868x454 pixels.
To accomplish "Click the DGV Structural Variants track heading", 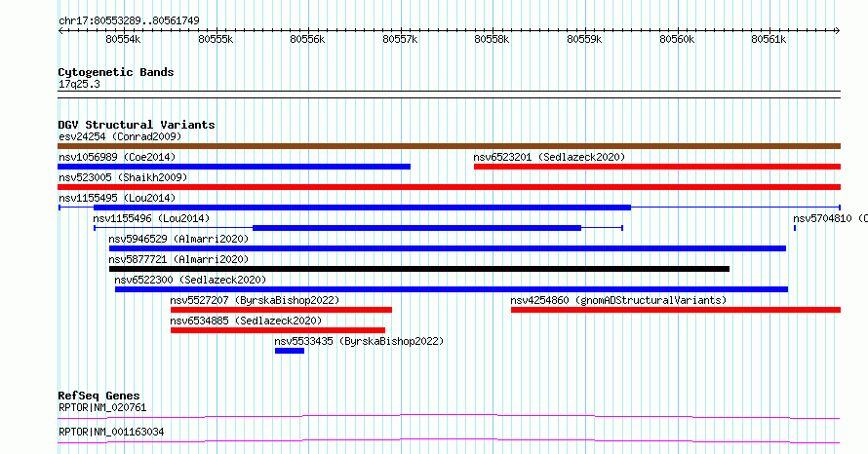I will pyautogui.click(x=137, y=125).
